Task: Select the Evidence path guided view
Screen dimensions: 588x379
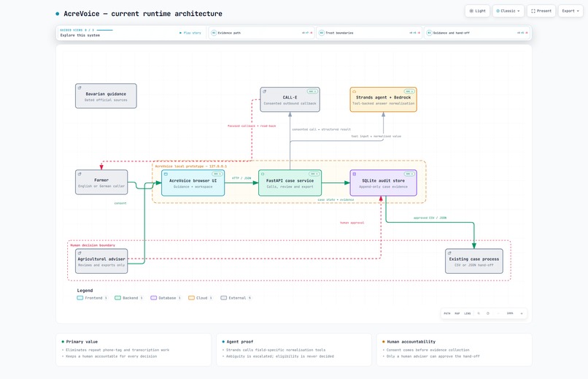Action: (261, 33)
